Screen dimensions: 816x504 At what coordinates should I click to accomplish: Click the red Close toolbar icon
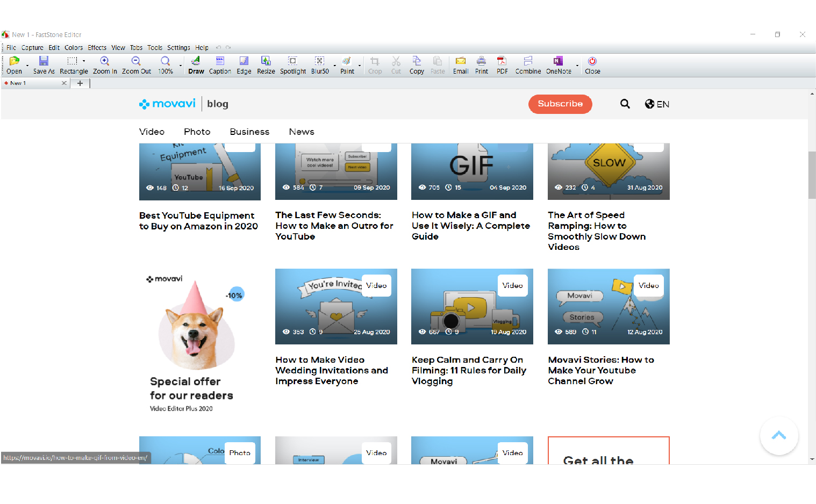pos(592,65)
